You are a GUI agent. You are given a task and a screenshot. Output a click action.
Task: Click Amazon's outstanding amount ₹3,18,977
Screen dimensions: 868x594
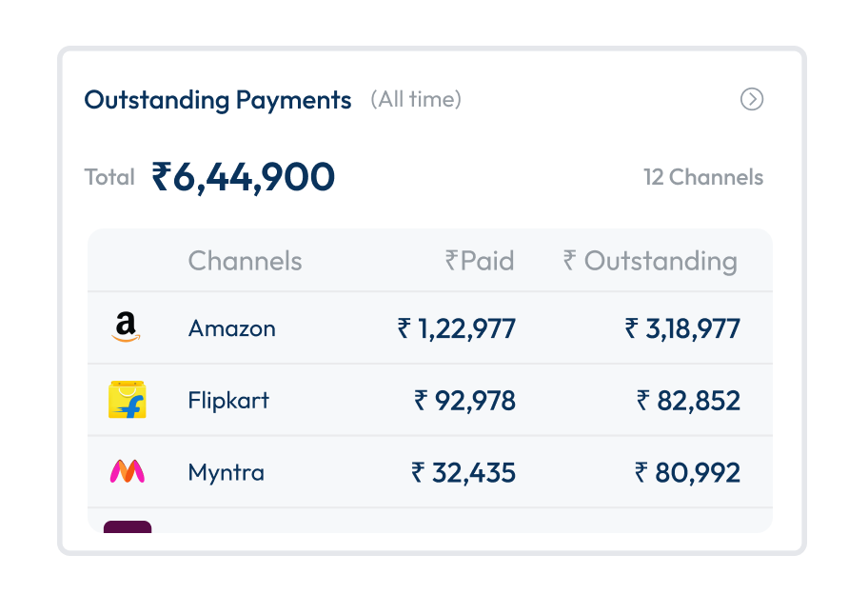pos(682,328)
